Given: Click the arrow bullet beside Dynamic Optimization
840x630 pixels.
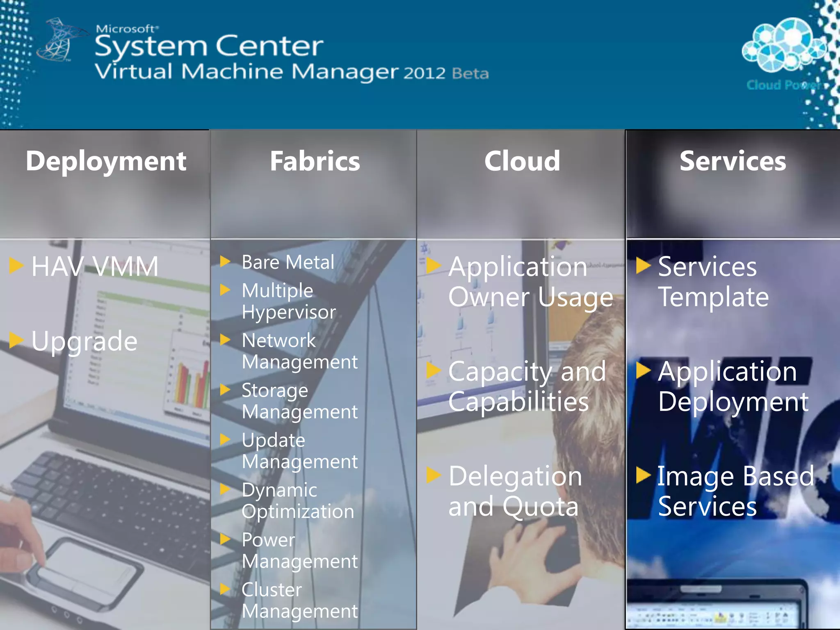Looking at the screenshot, I should 226,489.
